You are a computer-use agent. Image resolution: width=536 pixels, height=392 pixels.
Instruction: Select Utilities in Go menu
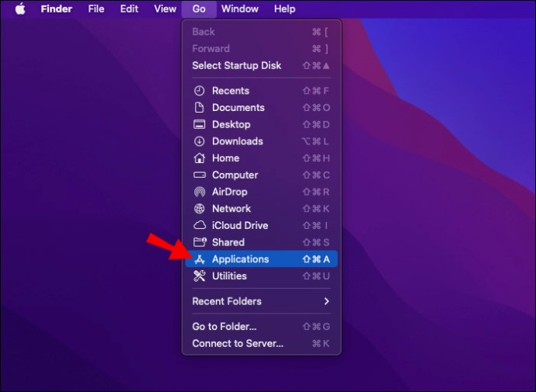click(x=262, y=276)
